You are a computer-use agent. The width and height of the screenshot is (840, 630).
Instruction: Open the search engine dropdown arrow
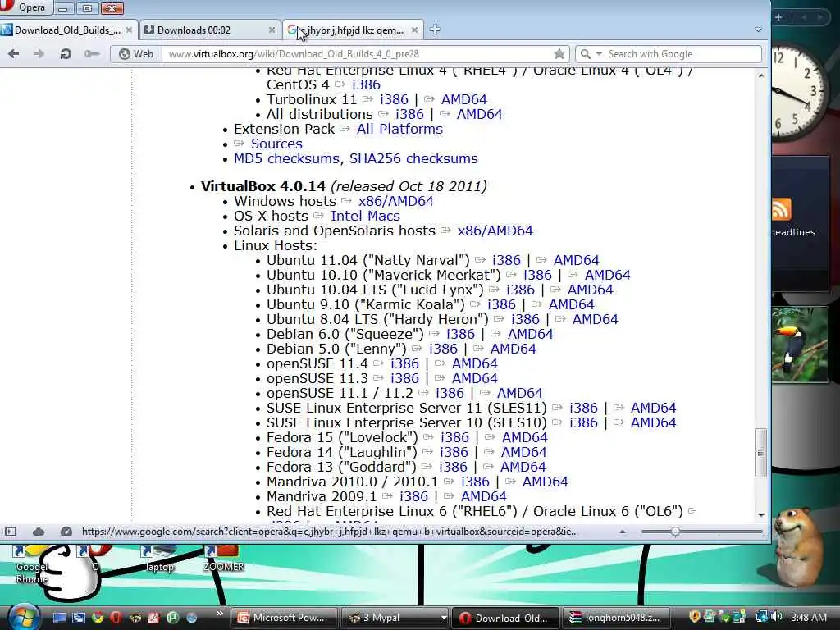[599, 54]
